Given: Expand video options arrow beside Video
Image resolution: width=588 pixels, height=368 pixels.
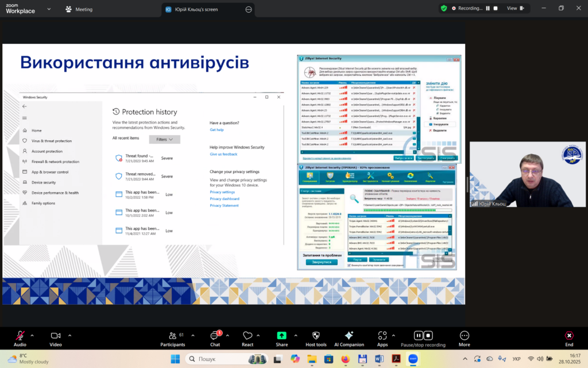Looking at the screenshot, I should coord(70,335).
